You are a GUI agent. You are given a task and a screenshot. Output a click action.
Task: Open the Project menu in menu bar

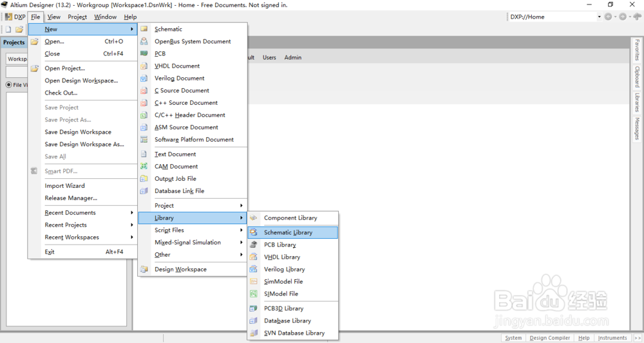[77, 17]
